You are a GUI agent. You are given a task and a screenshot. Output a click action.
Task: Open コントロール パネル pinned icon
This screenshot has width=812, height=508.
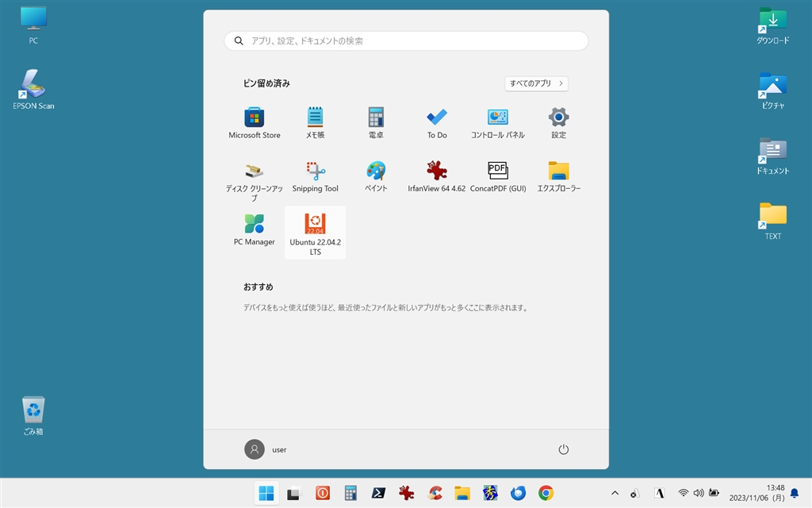[x=498, y=123]
